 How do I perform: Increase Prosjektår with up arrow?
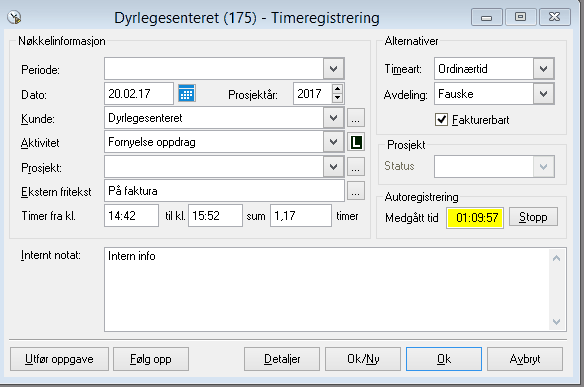pos(337,89)
